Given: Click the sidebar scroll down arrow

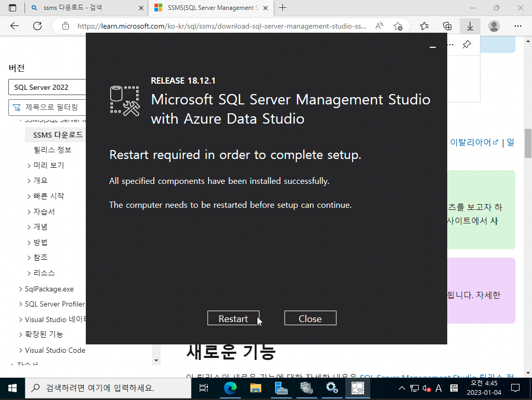Looking at the screenshot, I should coord(156,361).
